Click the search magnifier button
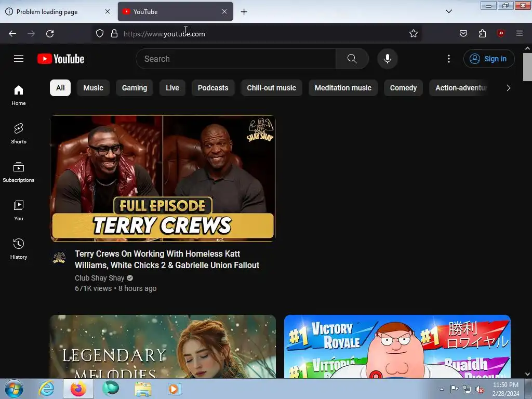The width and height of the screenshot is (532, 399). 352,59
